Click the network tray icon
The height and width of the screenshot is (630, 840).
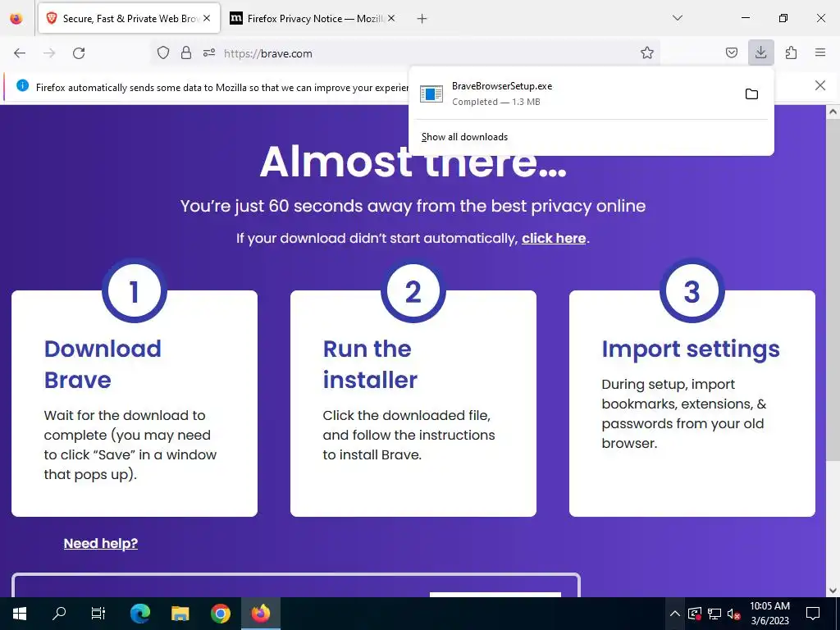tap(714, 614)
